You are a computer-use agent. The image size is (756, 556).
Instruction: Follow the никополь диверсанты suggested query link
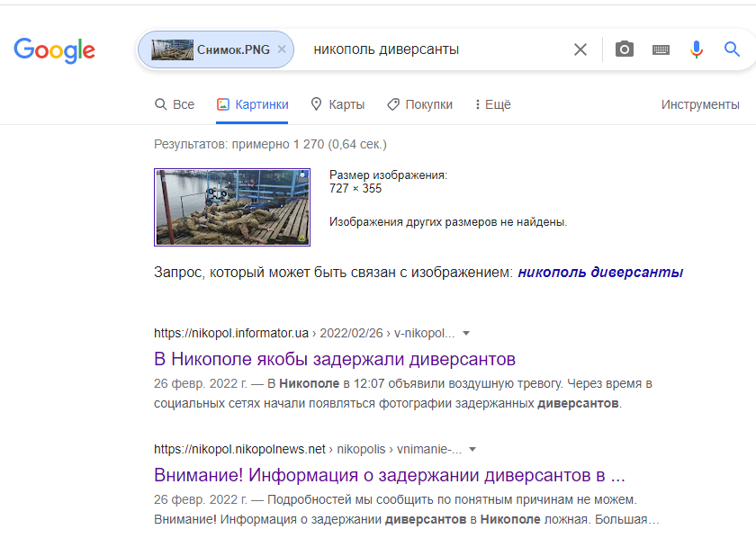[600, 273]
